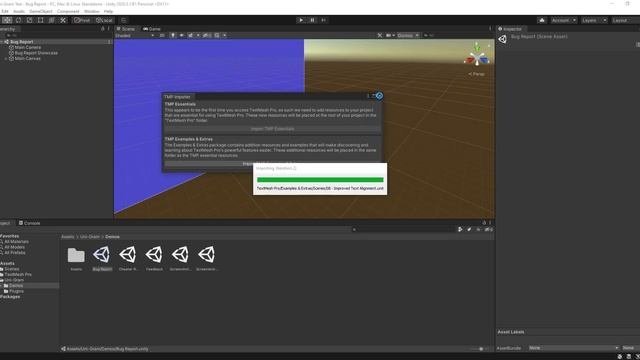The width and height of the screenshot is (640, 360).
Task: Toggle scene view grid icon
Action: point(217,36)
